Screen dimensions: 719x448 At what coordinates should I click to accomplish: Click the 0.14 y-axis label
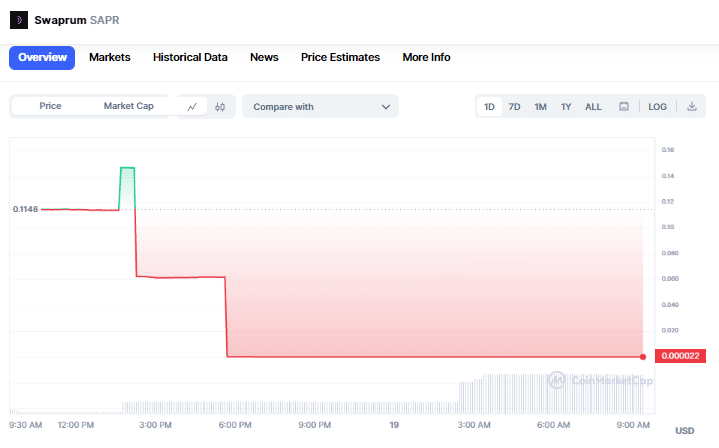[x=668, y=176]
